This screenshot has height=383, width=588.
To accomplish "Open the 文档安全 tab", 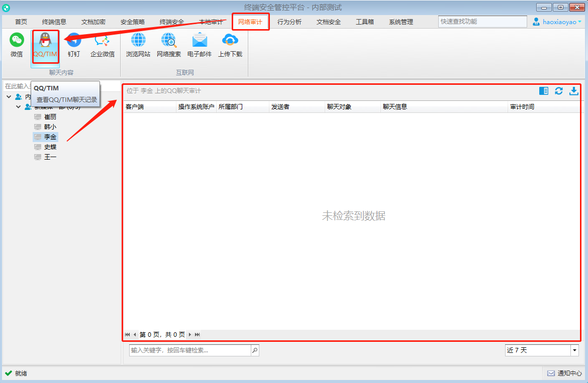I will click(329, 22).
